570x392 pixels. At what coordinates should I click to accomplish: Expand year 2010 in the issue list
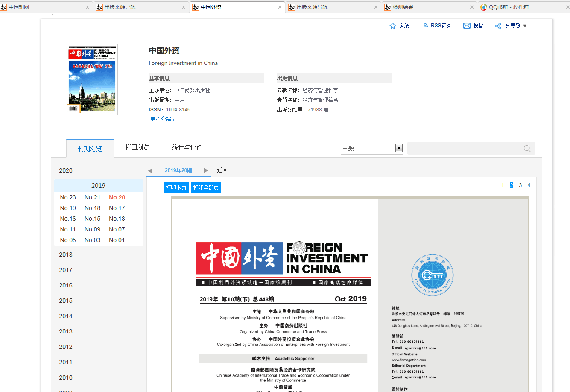(66, 377)
